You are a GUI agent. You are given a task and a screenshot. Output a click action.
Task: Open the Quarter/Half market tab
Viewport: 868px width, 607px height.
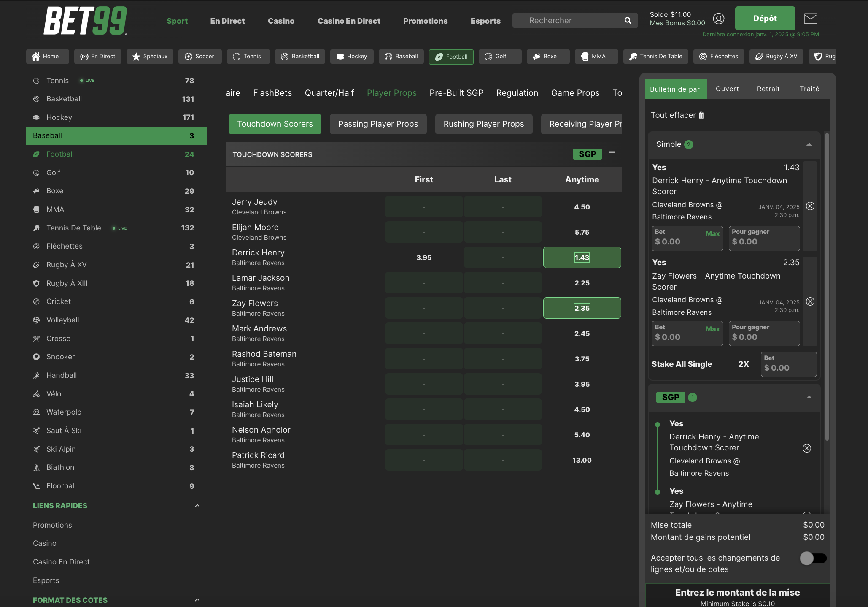tap(329, 93)
